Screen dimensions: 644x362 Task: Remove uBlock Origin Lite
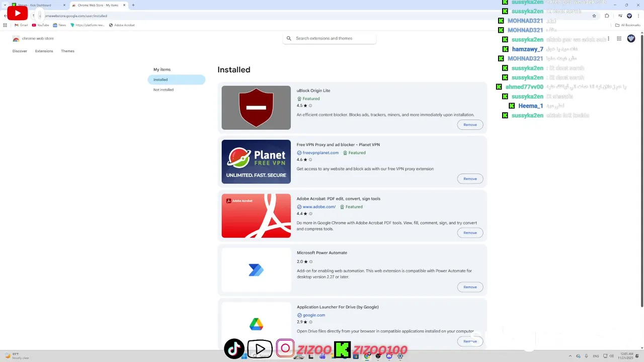tap(470, 125)
